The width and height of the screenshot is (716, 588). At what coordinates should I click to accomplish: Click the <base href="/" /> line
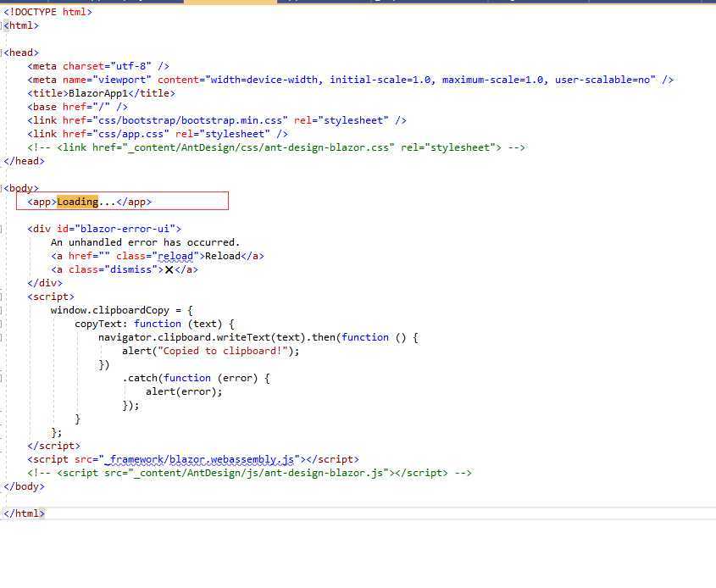(78, 107)
